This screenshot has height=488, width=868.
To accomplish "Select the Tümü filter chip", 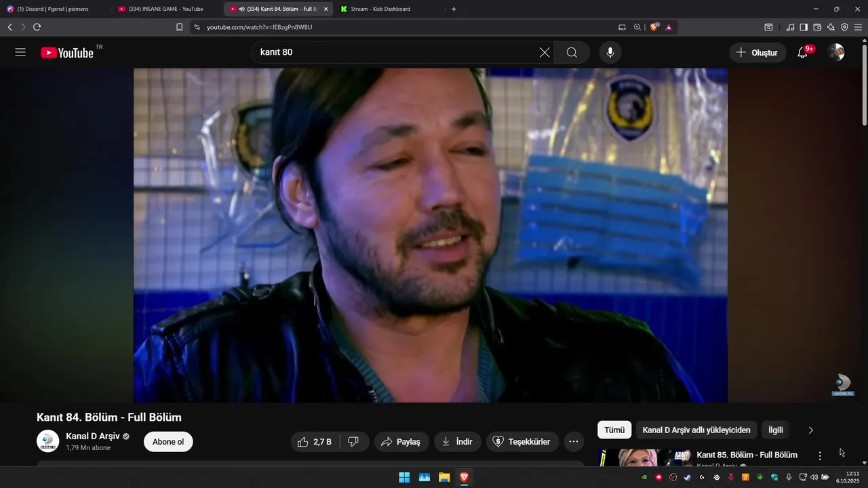I will pyautogui.click(x=614, y=430).
